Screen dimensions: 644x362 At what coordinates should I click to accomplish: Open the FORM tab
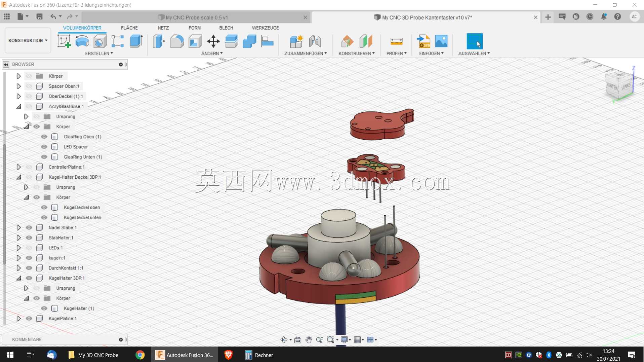[x=195, y=28]
